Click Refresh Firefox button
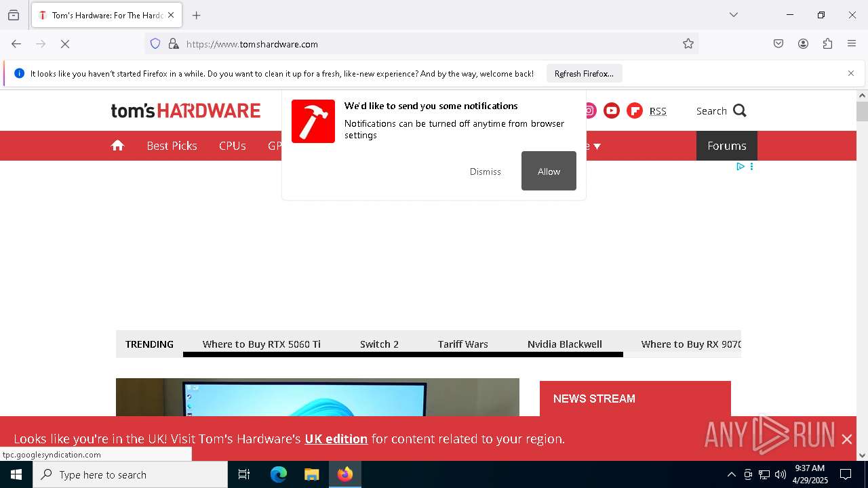This screenshot has height=488, width=868. (584, 73)
